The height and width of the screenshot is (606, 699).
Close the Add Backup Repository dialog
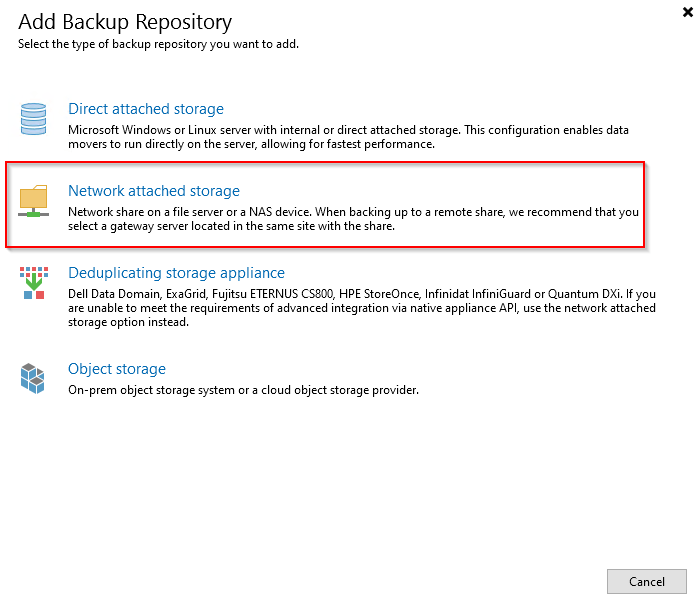point(685,12)
